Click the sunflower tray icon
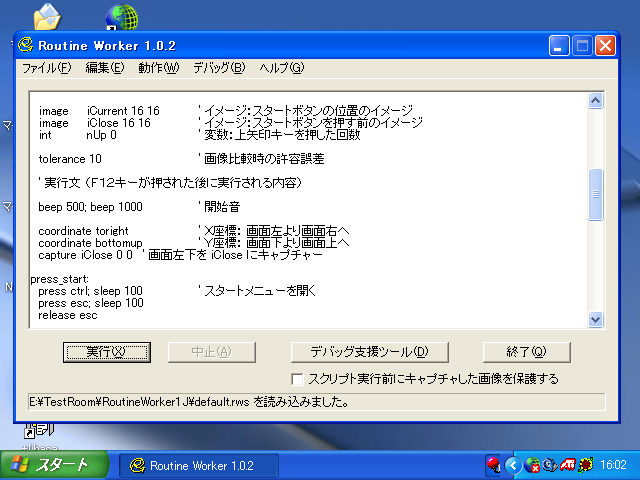640x480 pixels. point(585,465)
